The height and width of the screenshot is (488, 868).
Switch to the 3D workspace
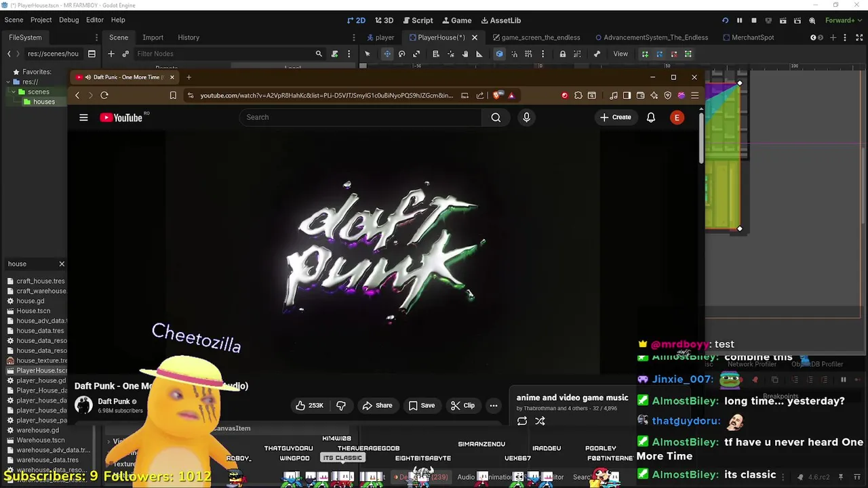click(384, 20)
